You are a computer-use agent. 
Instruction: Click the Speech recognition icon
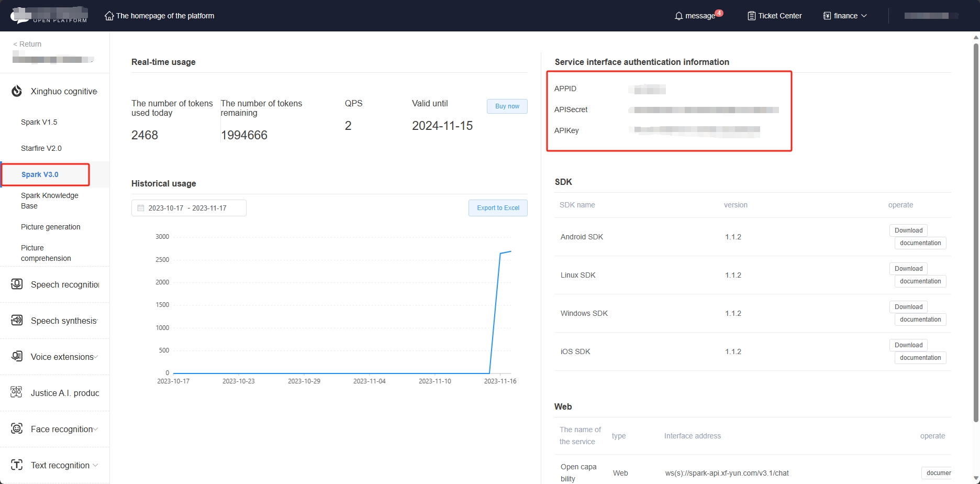pos(17,284)
